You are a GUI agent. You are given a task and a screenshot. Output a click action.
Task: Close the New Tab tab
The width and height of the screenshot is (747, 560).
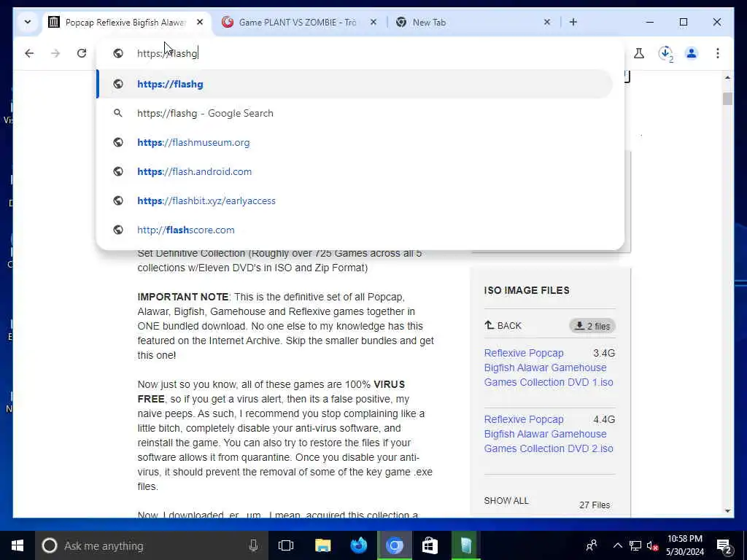[x=547, y=22]
